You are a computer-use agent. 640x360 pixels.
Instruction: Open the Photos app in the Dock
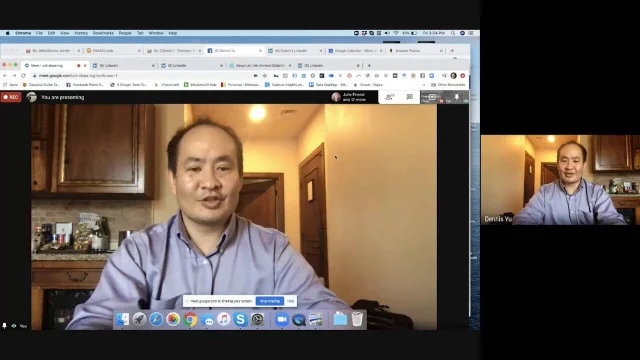173,319
